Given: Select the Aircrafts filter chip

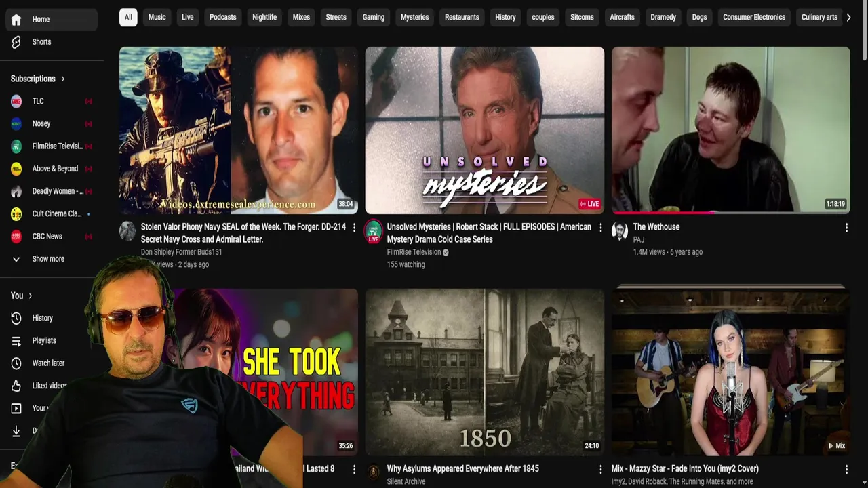Looking at the screenshot, I should 622,17.
